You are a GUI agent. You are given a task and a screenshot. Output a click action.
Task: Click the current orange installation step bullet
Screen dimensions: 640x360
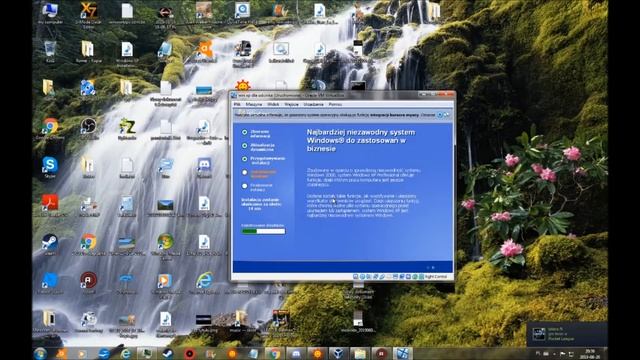tap(244, 173)
